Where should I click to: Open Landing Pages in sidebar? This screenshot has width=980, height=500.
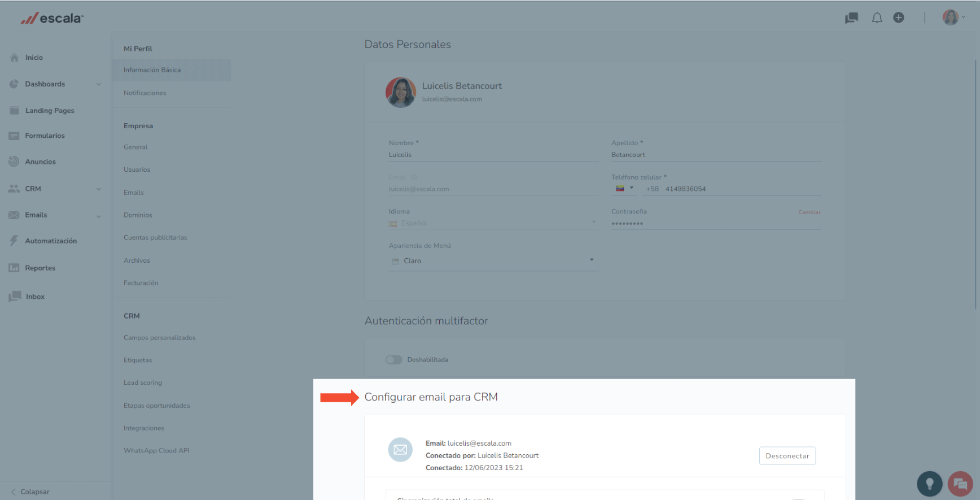(50, 111)
